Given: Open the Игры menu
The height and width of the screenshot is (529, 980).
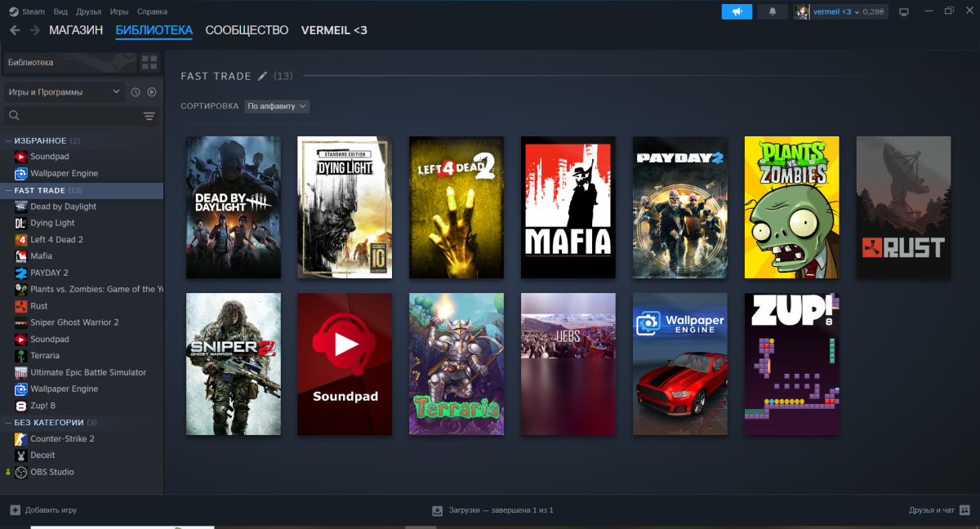Looking at the screenshot, I should [119, 11].
